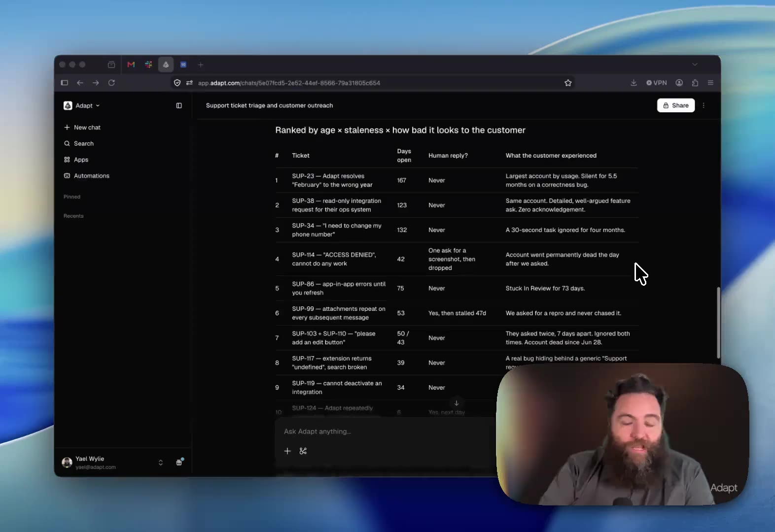The width and height of the screenshot is (775, 532).
Task: Click the VPN toolbar button
Action: click(x=657, y=83)
